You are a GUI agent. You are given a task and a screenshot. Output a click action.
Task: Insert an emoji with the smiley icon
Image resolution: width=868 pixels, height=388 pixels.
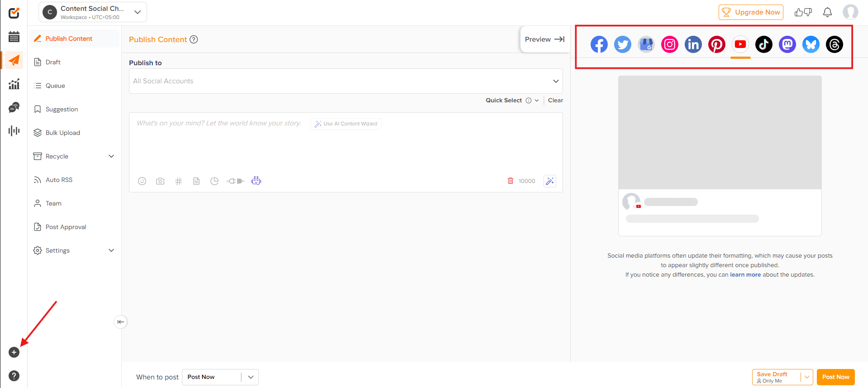(142, 181)
